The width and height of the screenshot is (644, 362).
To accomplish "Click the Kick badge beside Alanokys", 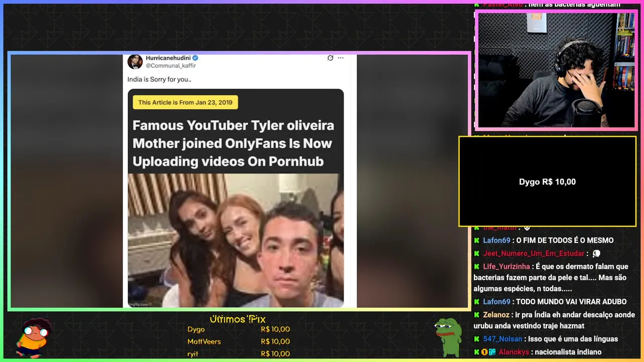I will click(x=476, y=352).
